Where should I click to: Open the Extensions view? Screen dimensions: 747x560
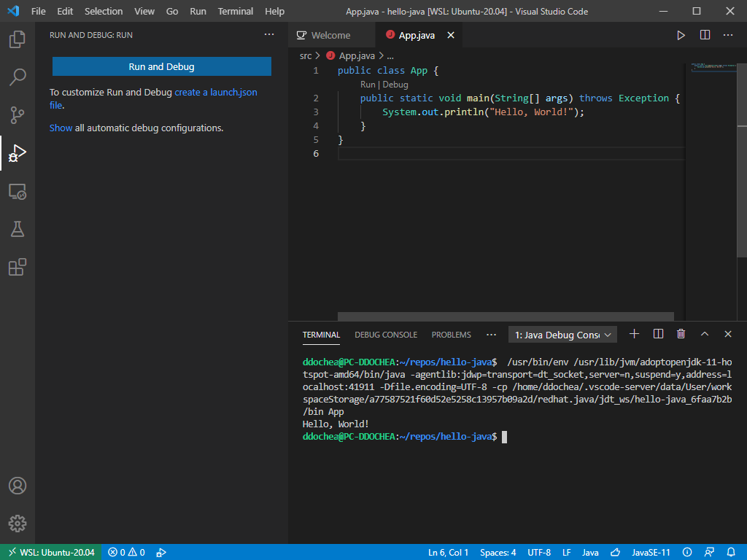[x=18, y=267]
